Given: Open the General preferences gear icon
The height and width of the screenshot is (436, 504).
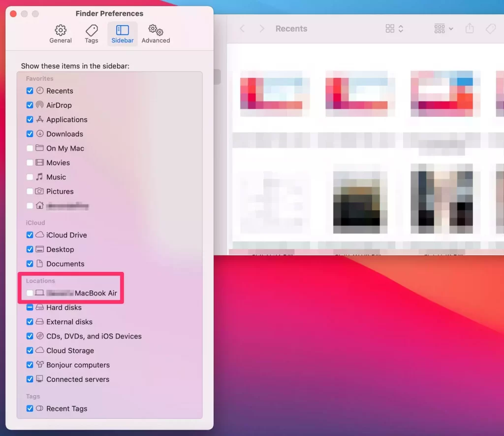Looking at the screenshot, I should click(61, 31).
